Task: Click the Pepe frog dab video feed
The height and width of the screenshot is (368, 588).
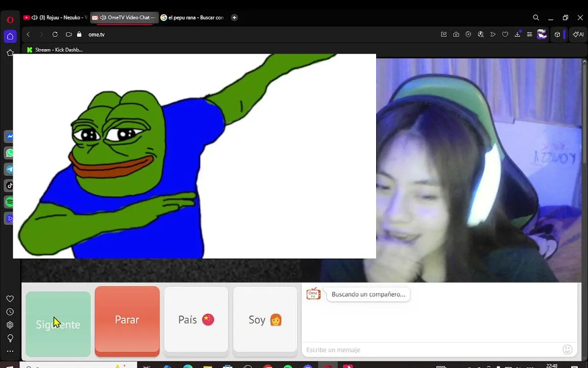Action: [x=194, y=156]
